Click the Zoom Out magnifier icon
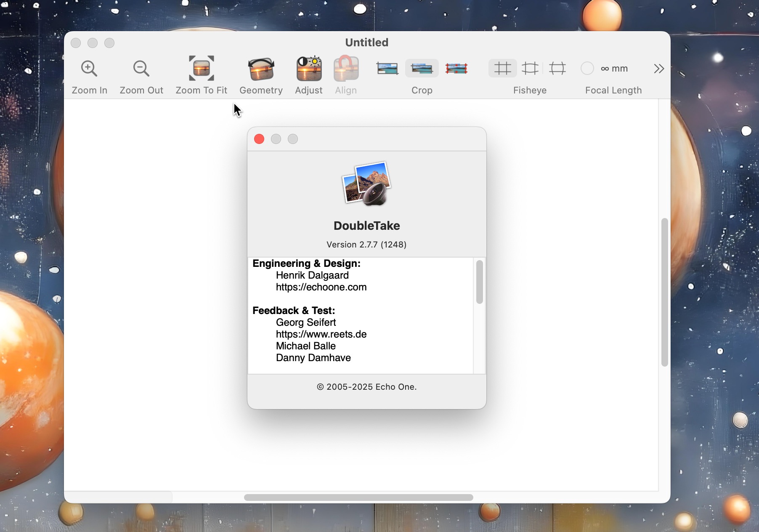This screenshot has width=759, height=532. point(141,69)
